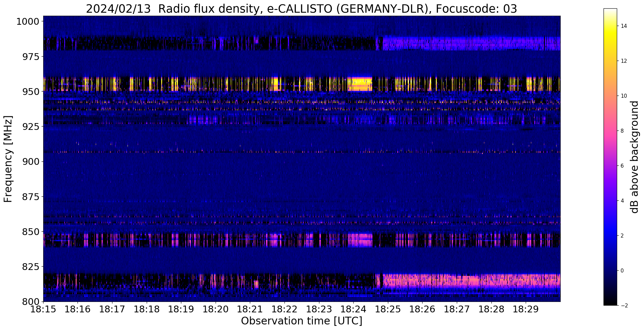Click the 18:16 time tick label
This screenshot has height=330, width=644.
pyautogui.click(x=78, y=309)
